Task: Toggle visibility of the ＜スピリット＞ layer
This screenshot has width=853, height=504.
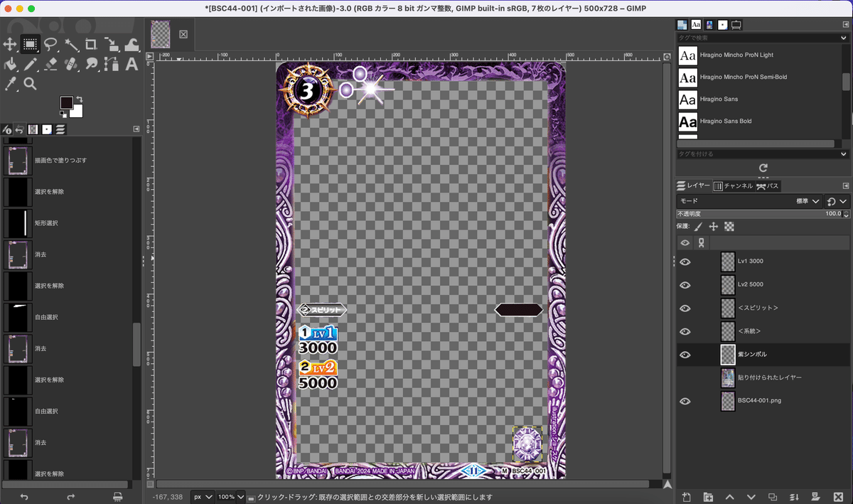Action: click(685, 308)
